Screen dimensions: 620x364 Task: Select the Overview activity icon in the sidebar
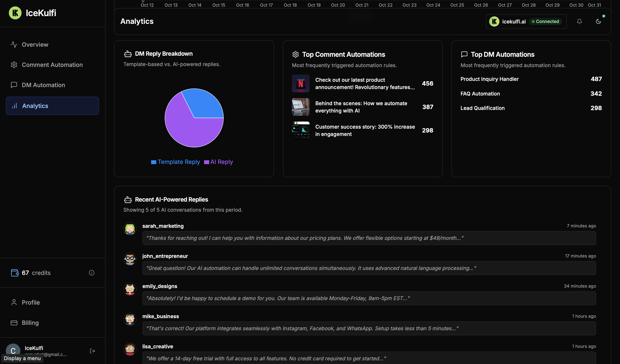(x=14, y=45)
